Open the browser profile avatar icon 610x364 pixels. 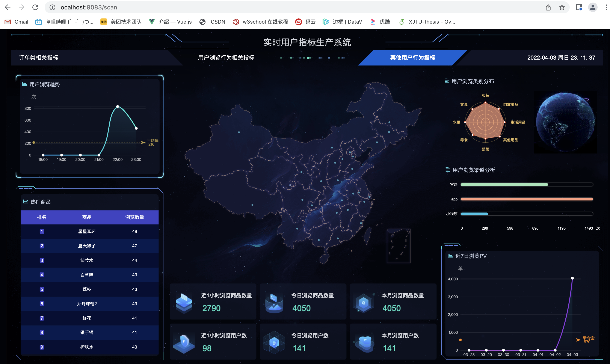[593, 7]
